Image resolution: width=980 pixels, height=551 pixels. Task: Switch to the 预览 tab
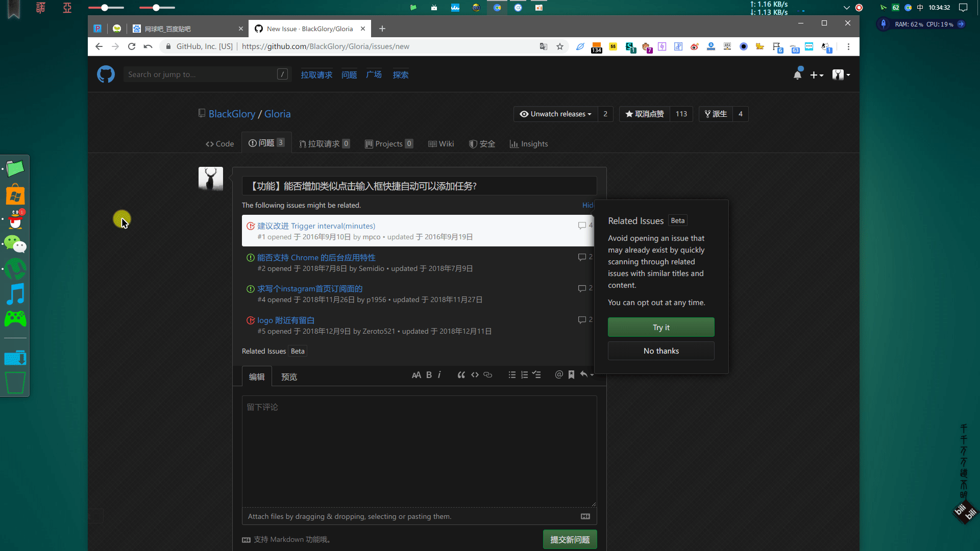coord(289,377)
